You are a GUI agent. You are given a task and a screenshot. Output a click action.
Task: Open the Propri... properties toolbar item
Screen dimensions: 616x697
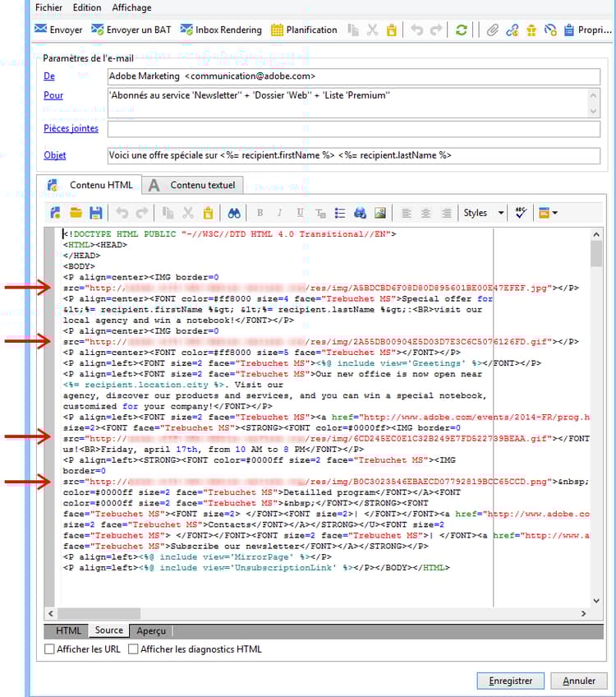(x=587, y=30)
